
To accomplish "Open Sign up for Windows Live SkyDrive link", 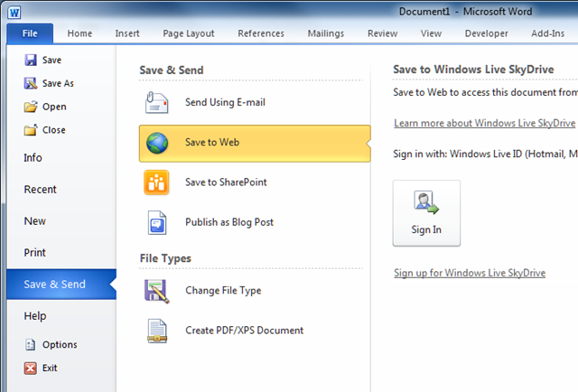I will [x=470, y=274].
